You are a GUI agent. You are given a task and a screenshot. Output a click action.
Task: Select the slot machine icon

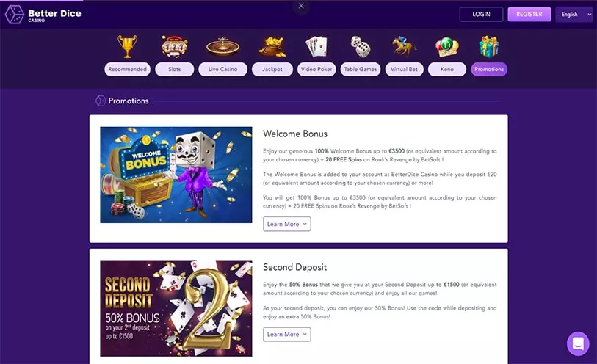tap(174, 47)
